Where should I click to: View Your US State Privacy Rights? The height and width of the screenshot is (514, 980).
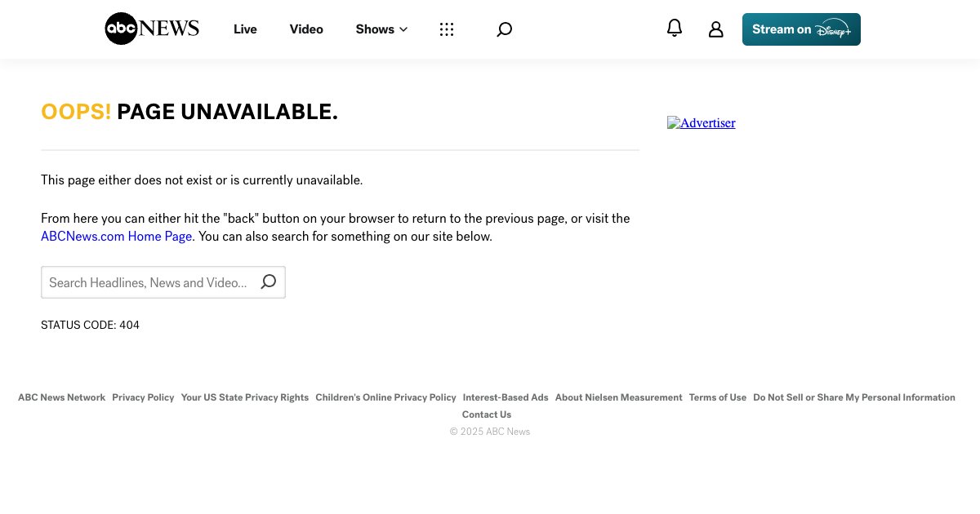pyautogui.click(x=245, y=397)
